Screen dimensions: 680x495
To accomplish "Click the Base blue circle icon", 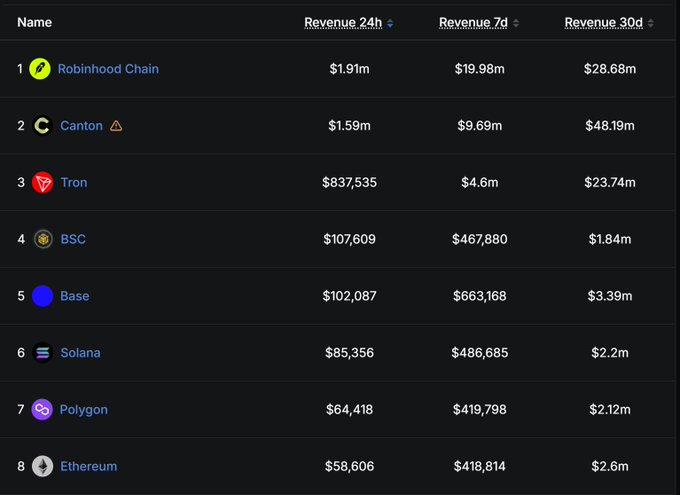I will (42, 296).
